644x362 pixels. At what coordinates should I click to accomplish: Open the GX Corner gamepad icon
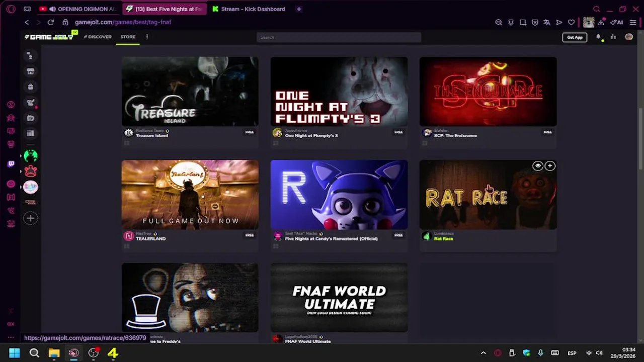coord(27,9)
